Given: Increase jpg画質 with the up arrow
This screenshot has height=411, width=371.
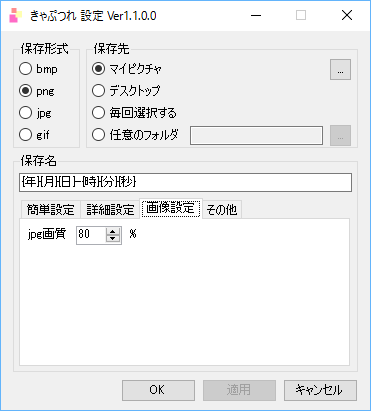Looking at the screenshot, I should click(113, 231).
